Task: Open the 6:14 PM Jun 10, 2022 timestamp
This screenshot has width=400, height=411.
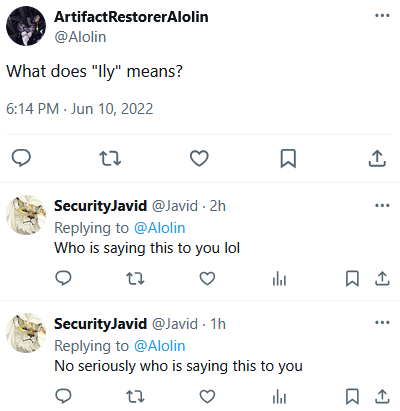Action: click(80, 109)
